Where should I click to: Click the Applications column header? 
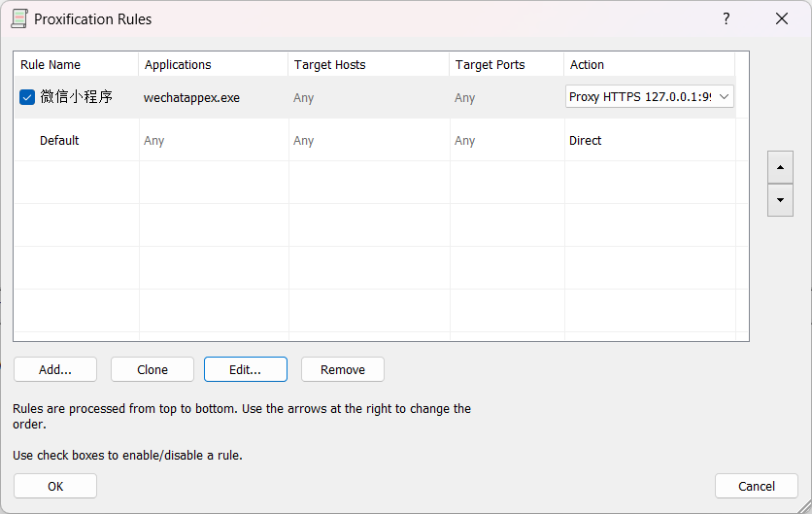click(178, 65)
